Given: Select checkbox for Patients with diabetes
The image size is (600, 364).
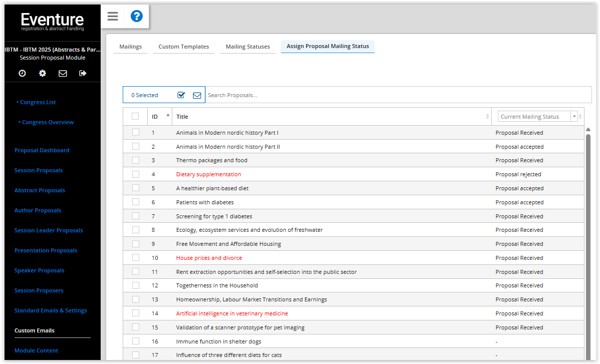Looking at the screenshot, I should pyautogui.click(x=135, y=202).
